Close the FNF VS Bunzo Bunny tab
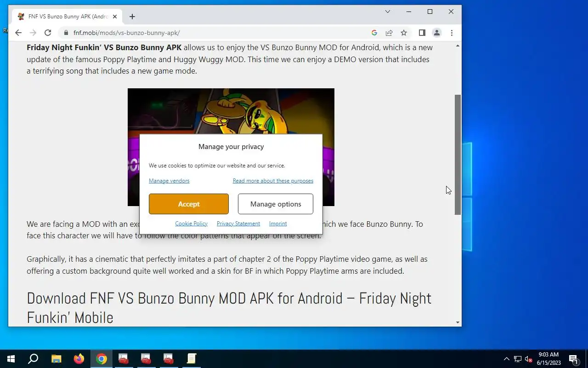This screenshot has width=588, height=368. [x=115, y=17]
